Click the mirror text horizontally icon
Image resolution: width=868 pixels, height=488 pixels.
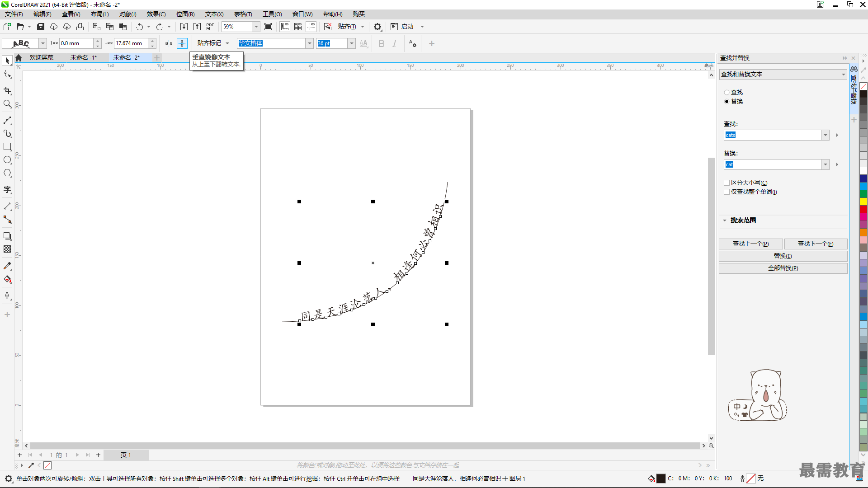pyautogui.click(x=169, y=43)
